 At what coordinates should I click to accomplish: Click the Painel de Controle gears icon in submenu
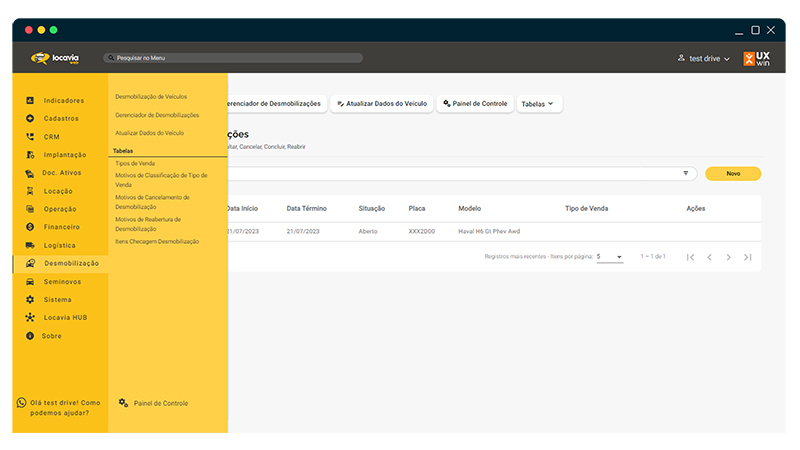tap(123, 403)
